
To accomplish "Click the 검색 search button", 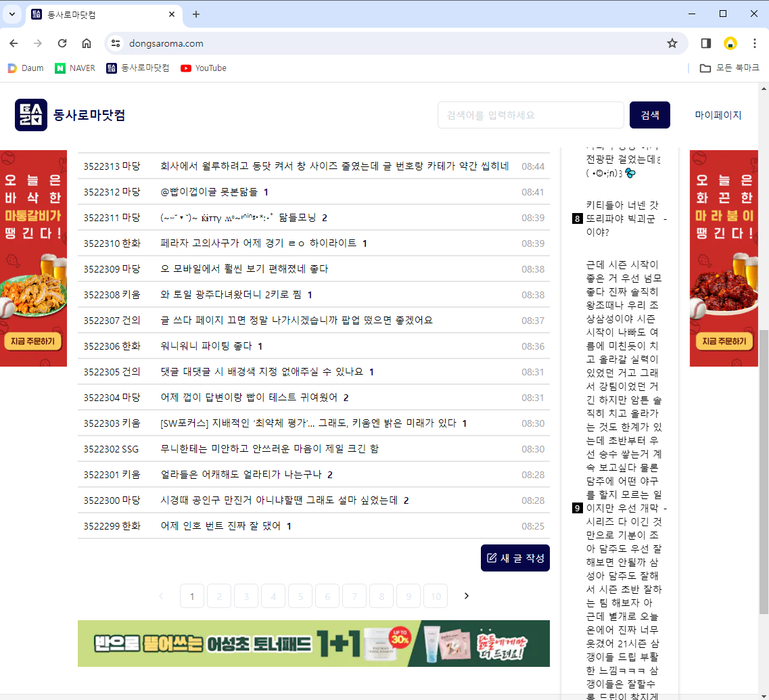I will click(649, 115).
